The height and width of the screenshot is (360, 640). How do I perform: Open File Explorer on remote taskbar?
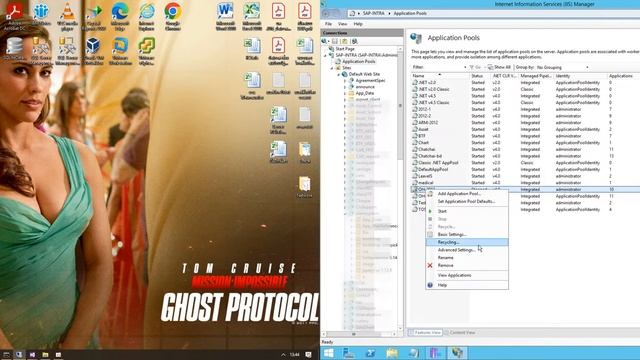(x=392, y=353)
